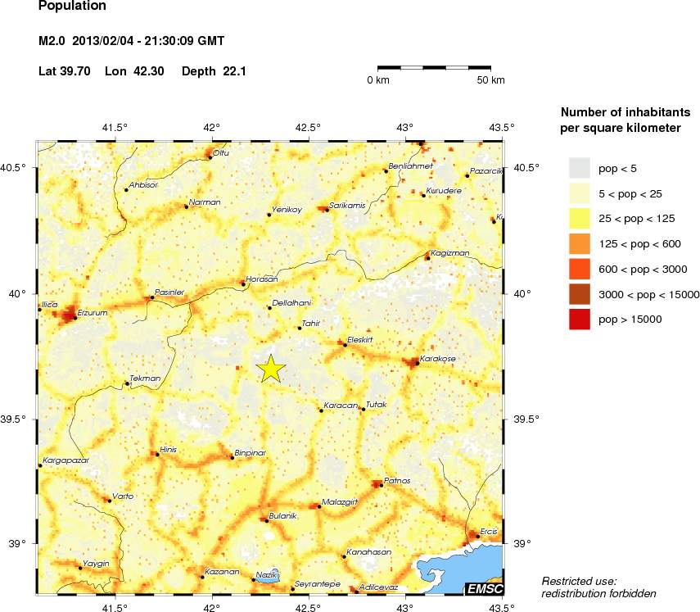Click the 'Malazgirt' city label
The height and width of the screenshot is (612, 700).
(x=340, y=502)
